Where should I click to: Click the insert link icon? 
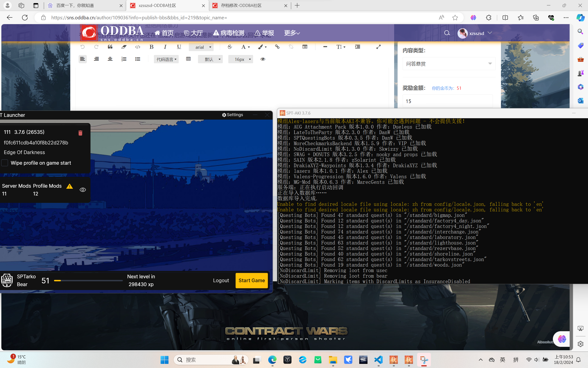tap(277, 47)
